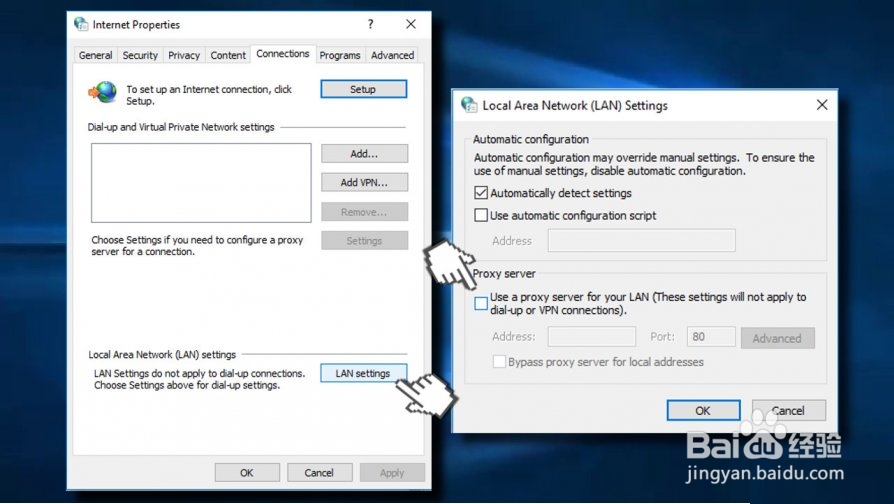This screenshot has height=504, width=894.
Task: Click the 'Local Area Network (LAN) settings' label
Action: (162, 355)
